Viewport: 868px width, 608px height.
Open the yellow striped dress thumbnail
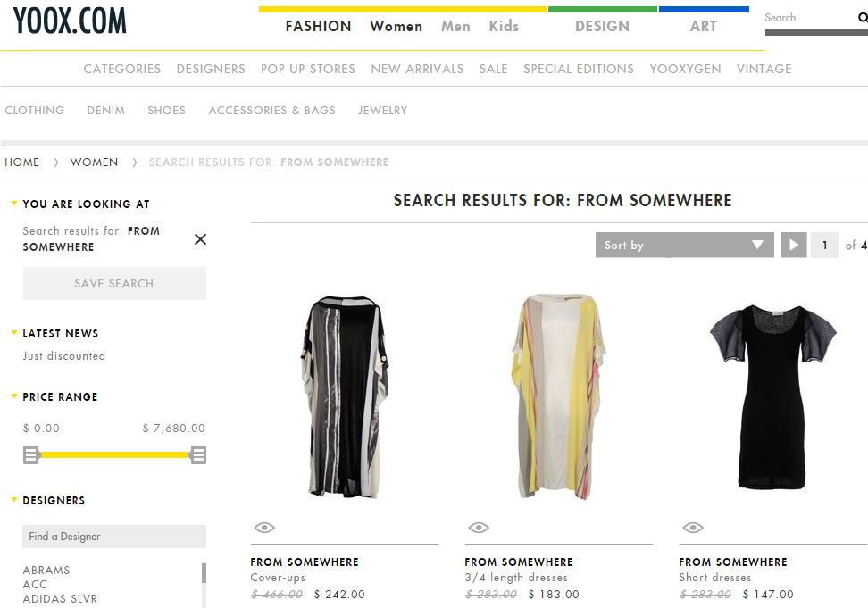(558, 396)
